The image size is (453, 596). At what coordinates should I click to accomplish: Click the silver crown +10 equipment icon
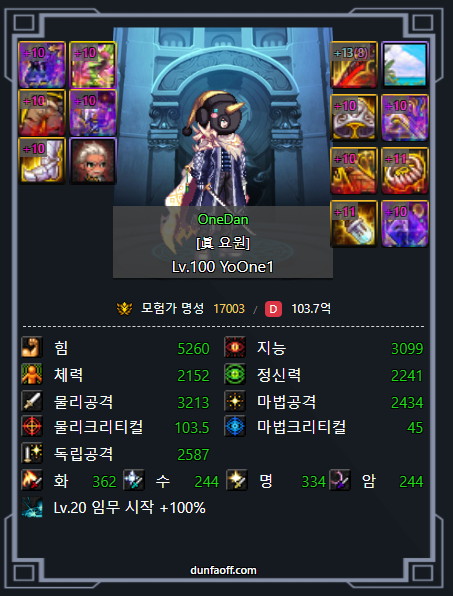(354, 118)
